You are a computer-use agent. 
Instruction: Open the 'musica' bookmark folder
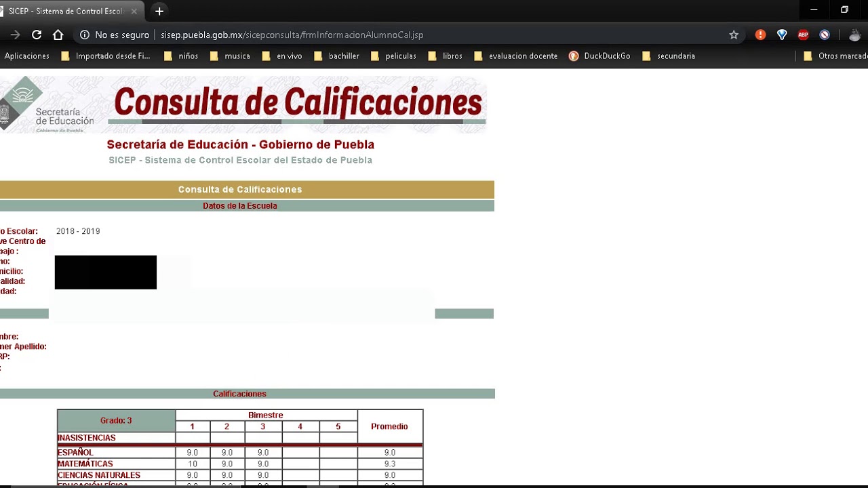click(x=230, y=56)
